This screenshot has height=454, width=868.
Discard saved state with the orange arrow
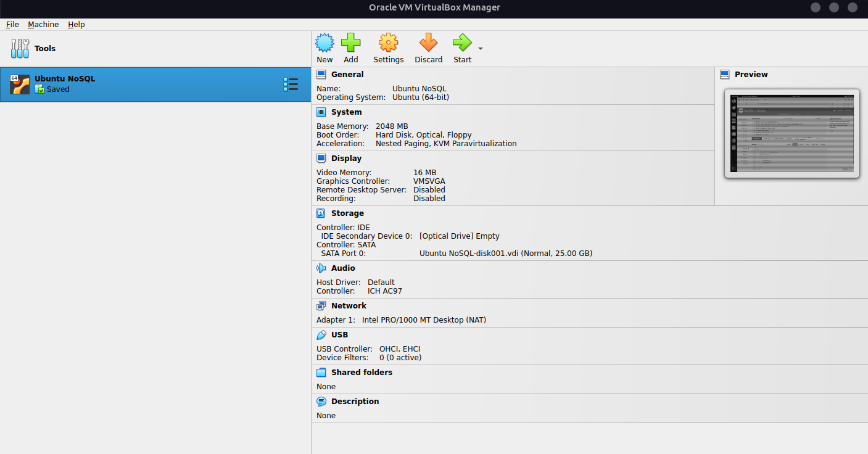click(x=428, y=44)
